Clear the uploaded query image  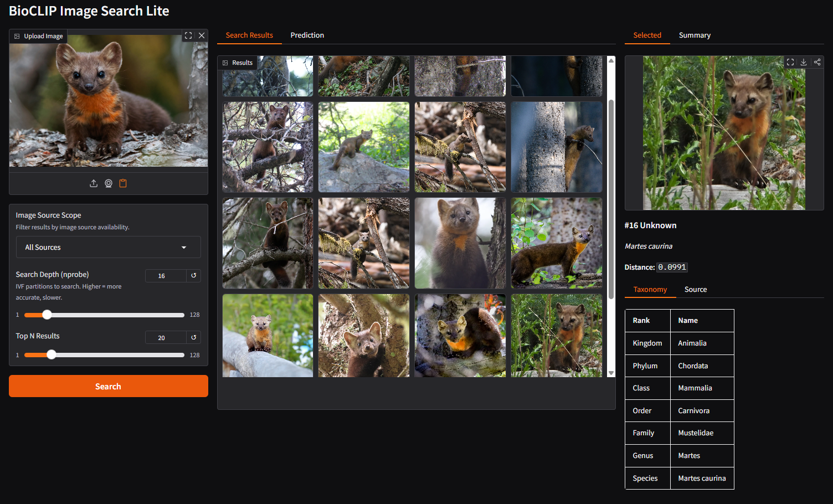pyautogui.click(x=202, y=35)
